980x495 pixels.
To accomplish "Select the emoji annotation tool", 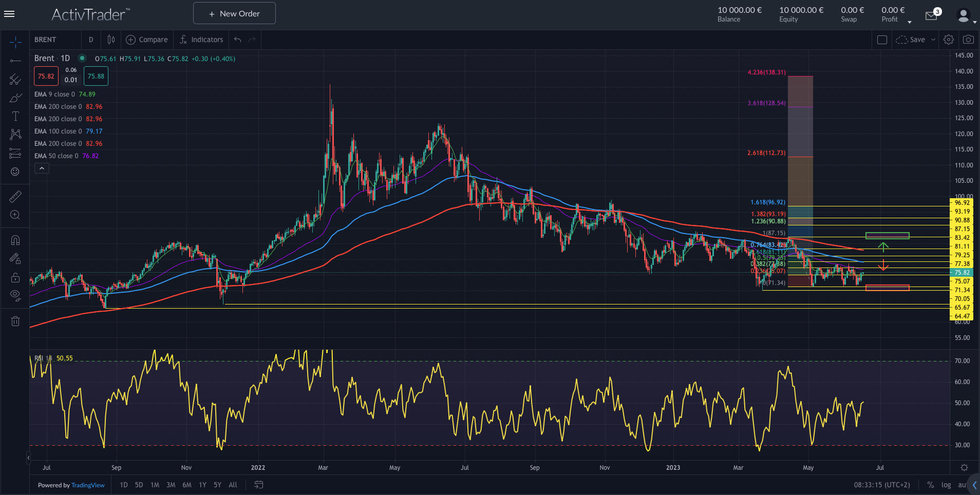I will click(x=15, y=172).
